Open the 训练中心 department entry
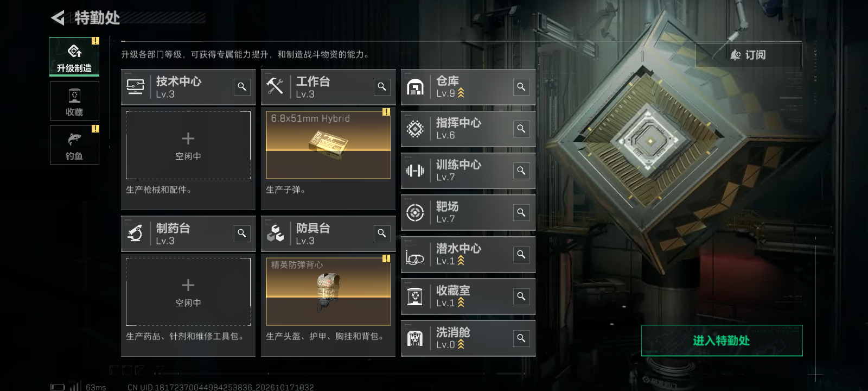Screen dimensions: 868x391 point(468,171)
